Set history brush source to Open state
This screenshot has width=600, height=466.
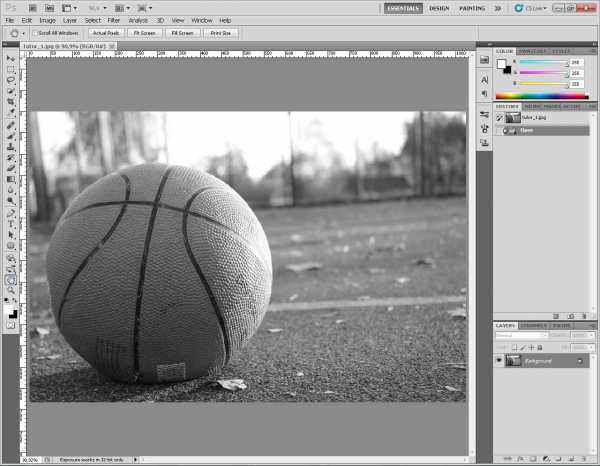(499, 131)
